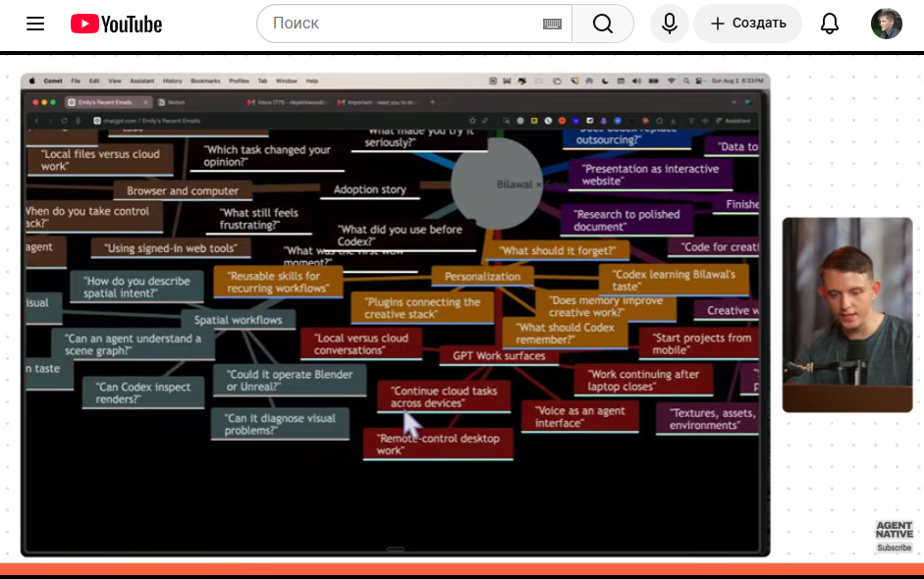Screen dimensions: 924x579
Task: Click "Can it diagnose visual problems?" node
Action: pyautogui.click(x=280, y=424)
